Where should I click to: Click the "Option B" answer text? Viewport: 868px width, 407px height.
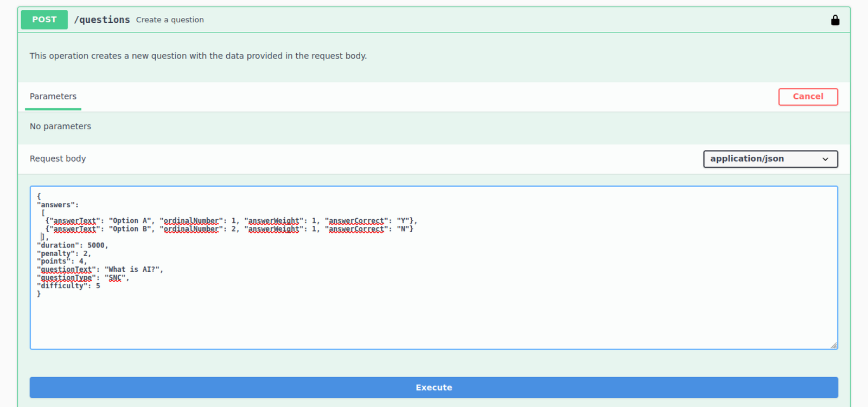click(130, 229)
